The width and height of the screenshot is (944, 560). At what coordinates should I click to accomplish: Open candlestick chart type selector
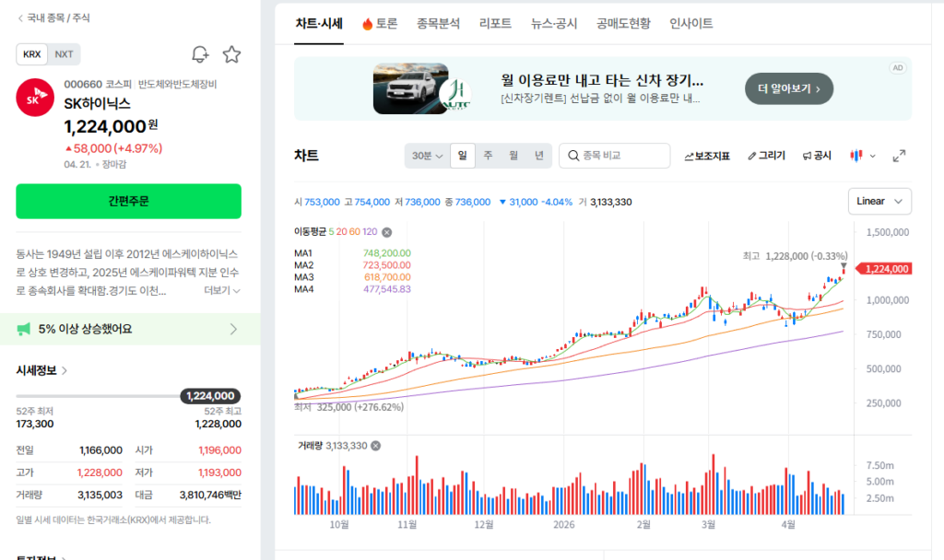point(862,156)
